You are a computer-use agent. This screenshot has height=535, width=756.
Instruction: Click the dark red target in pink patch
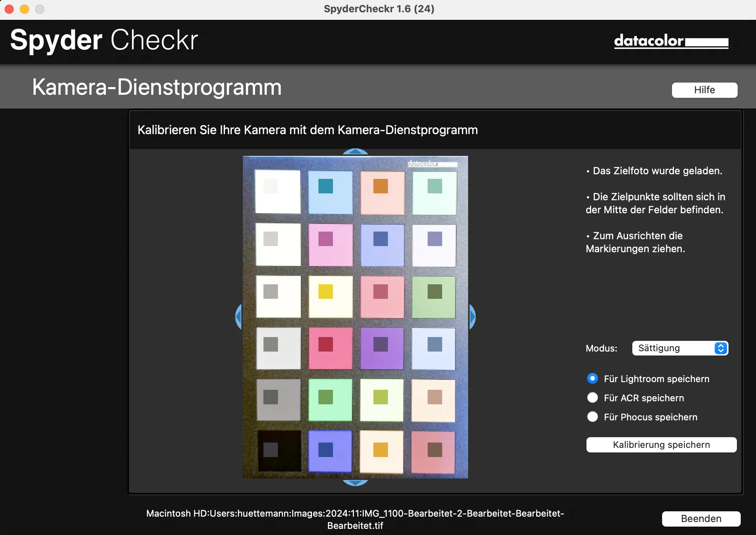[x=326, y=344]
